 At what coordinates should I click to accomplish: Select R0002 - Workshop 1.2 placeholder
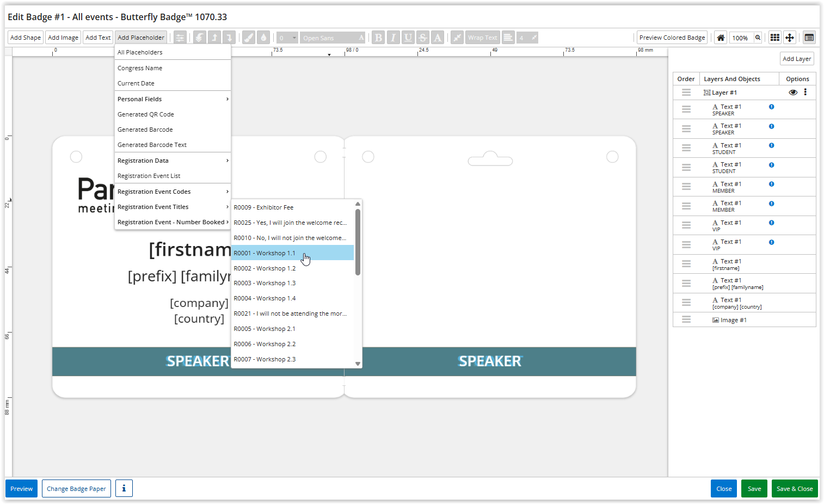(x=265, y=268)
